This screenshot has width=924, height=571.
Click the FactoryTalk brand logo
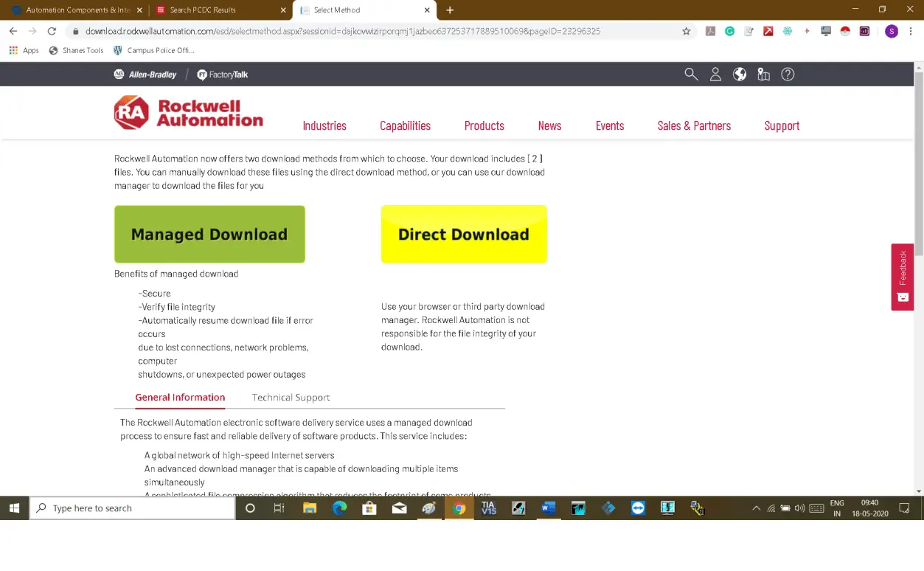[223, 75]
